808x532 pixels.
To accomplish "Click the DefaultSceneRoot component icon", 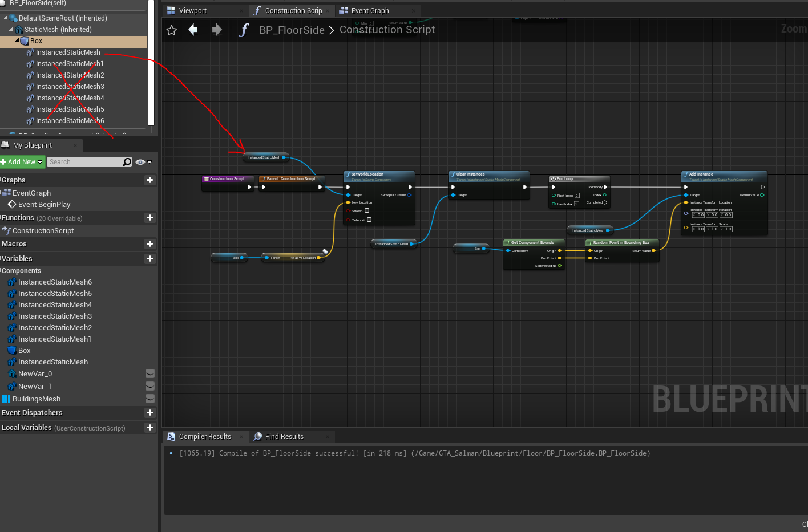I will pos(13,18).
